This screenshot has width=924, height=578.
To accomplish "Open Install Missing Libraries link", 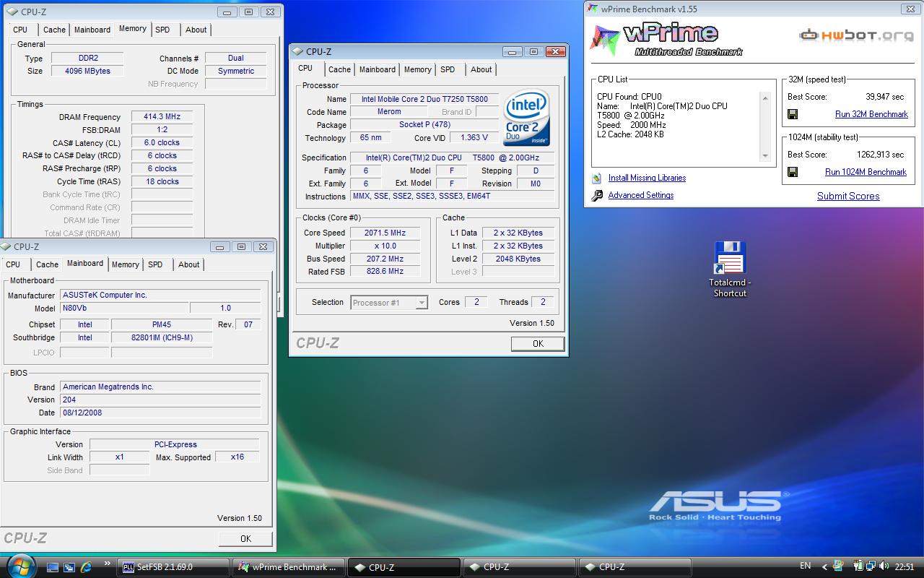I will point(647,178).
